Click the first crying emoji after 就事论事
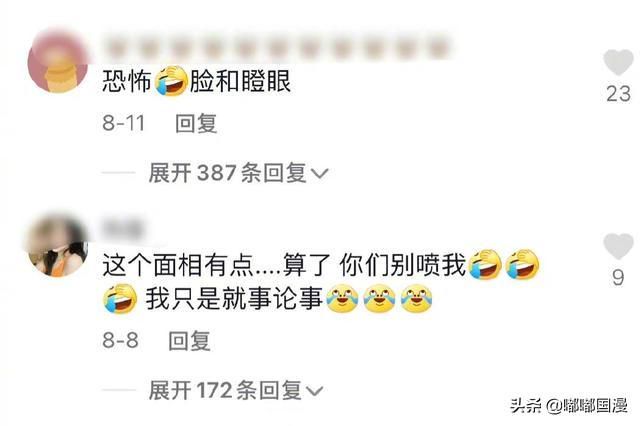The image size is (640, 426). (342, 299)
